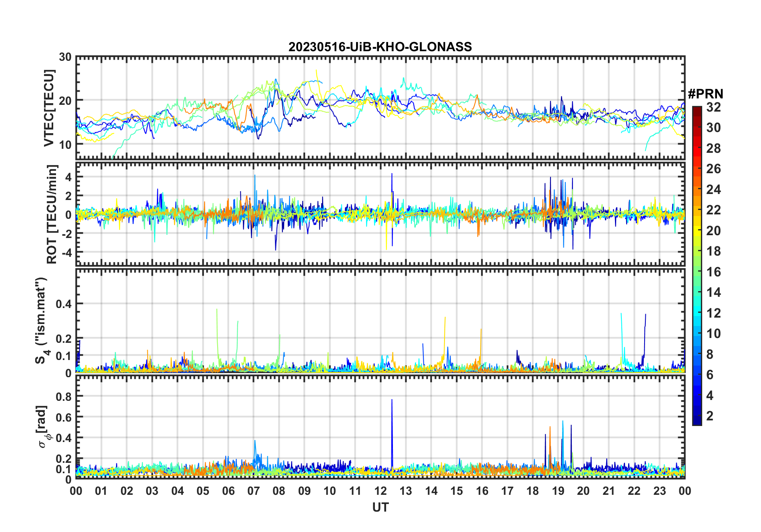Click the PRN colorbar
This screenshot has height=532, width=761.
pos(697,266)
